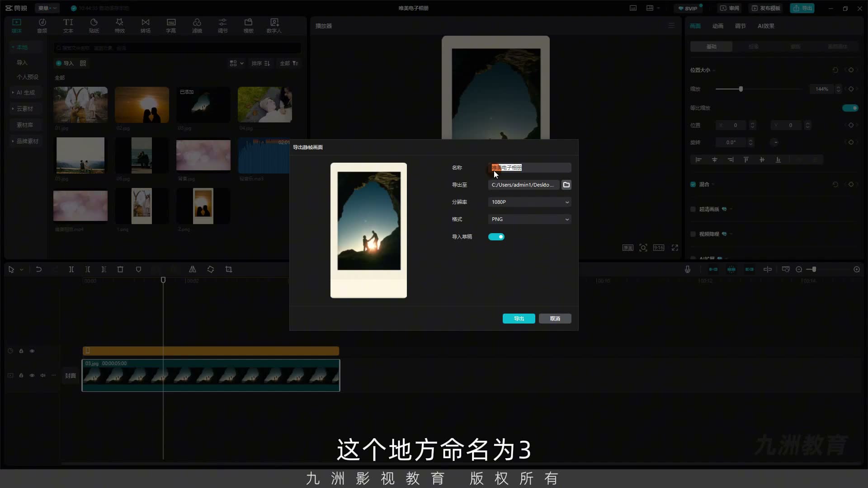The width and height of the screenshot is (868, 488).
Task: Open the Stickers (贴纸) tool icon
Action: (x=94, y=26)
